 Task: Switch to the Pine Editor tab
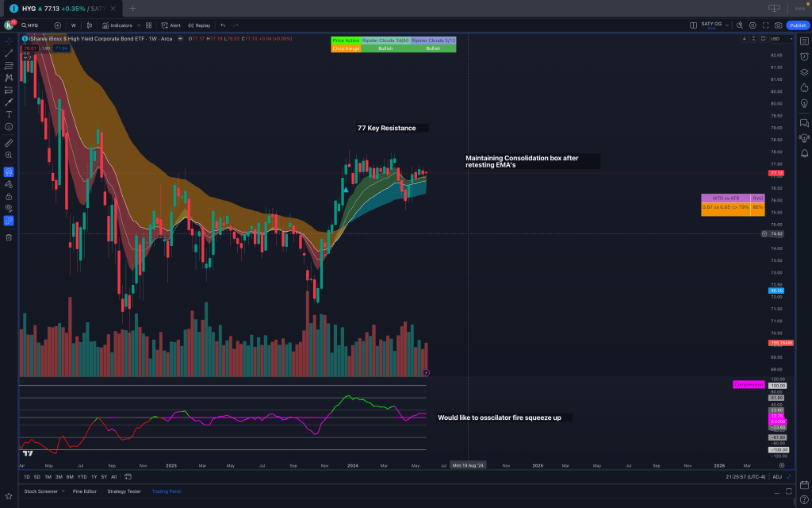[83, 491]
